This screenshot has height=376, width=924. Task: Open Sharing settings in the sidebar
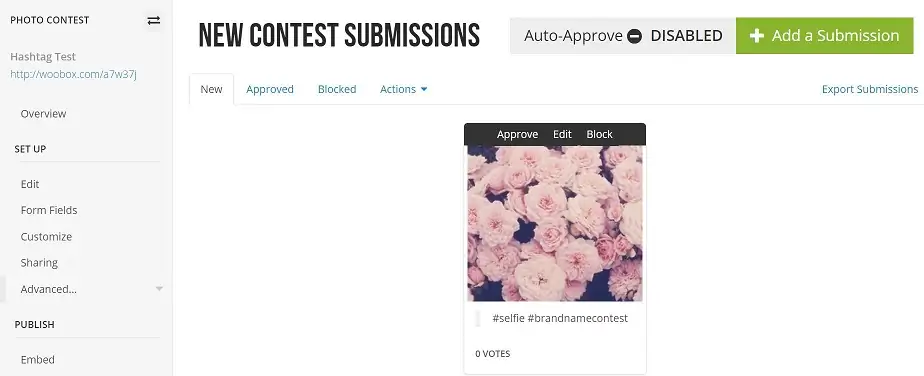click(x=39, y=263)
